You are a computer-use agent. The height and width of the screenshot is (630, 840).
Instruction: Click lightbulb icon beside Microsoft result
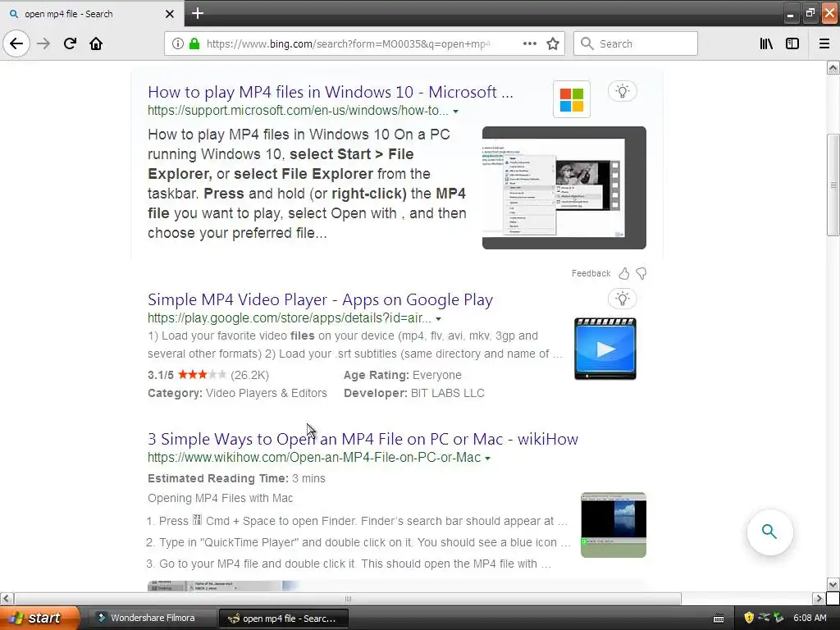[622, 91]
